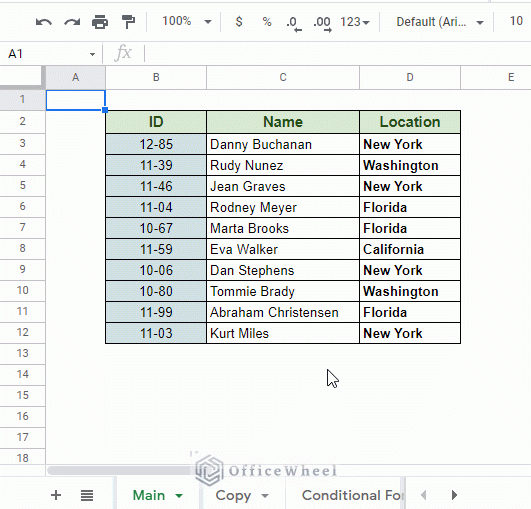The image size is (531, 509).
Task: Select cell with ID 12-85
Action: tap(156, 144)
